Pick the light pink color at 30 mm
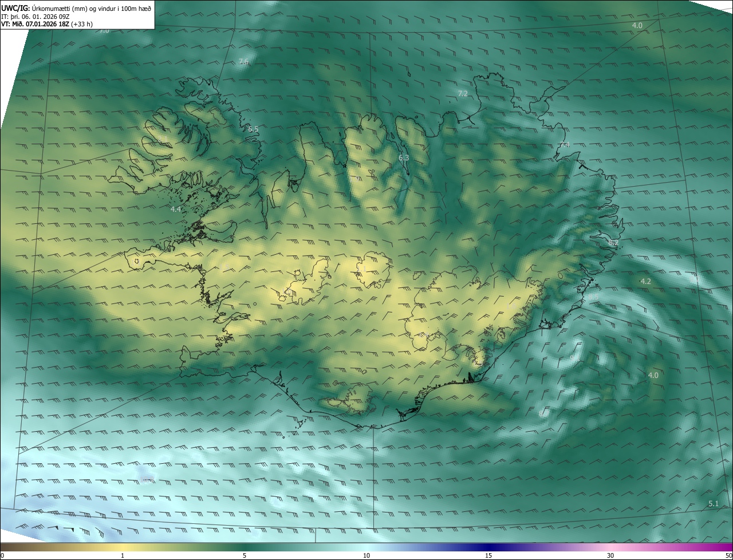 click(x=610, y=547)
